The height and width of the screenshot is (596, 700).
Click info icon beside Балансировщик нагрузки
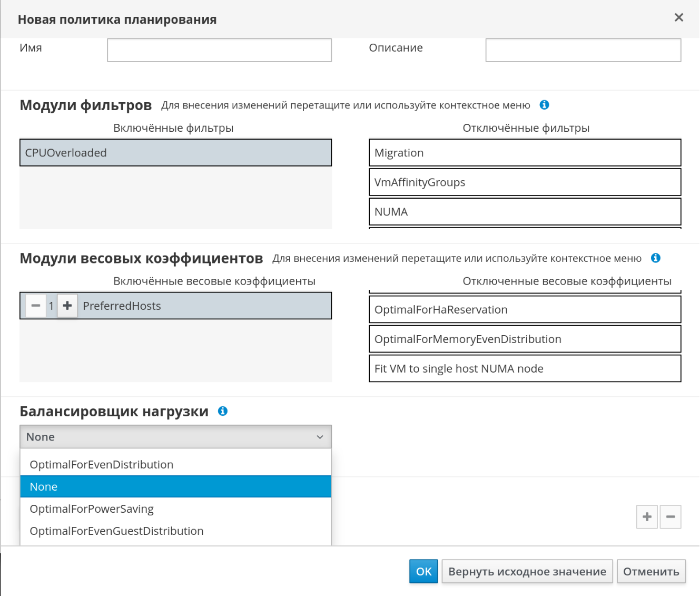[223, 411]
